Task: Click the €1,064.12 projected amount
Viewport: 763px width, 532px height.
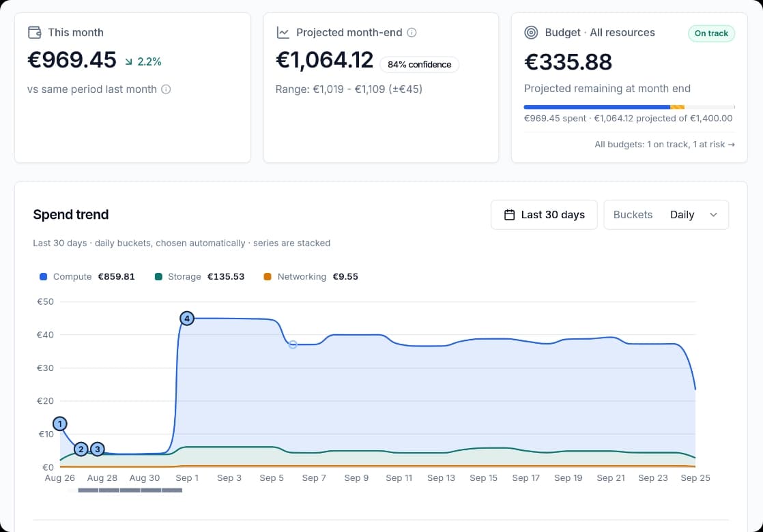Action: tap(325, 60)
